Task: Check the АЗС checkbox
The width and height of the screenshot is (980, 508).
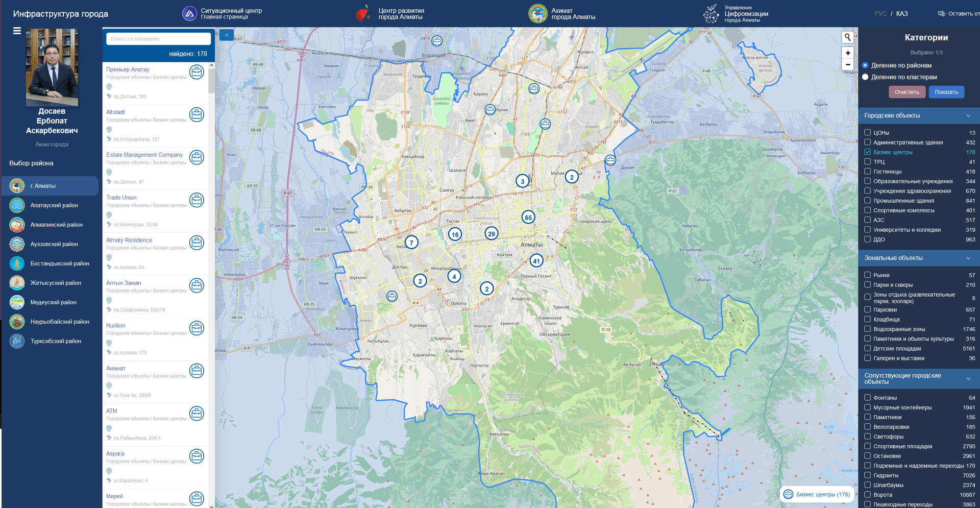Action: coord(867,220)
